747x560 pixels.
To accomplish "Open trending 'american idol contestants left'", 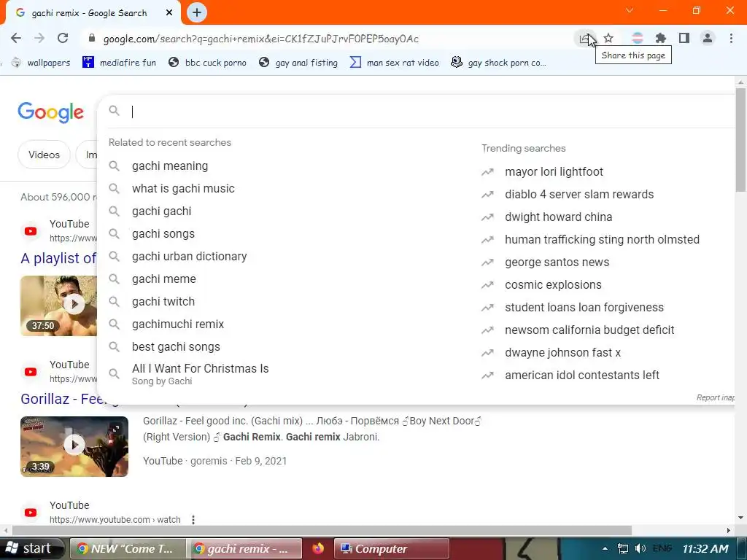I will coord(581,376).
